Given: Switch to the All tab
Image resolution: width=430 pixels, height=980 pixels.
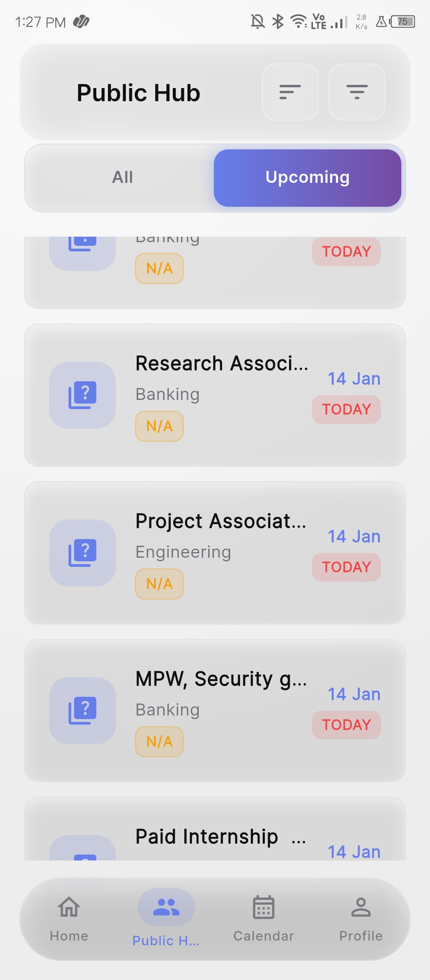Looking at the screenshot, I should tap(122, 177).
